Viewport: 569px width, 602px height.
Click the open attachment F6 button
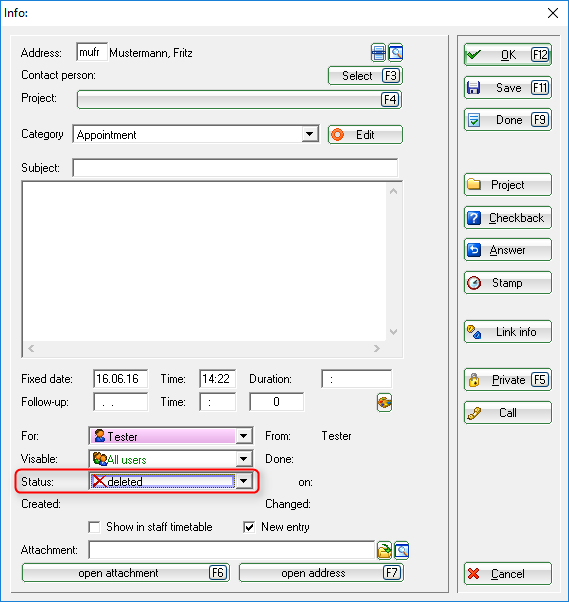126,573
